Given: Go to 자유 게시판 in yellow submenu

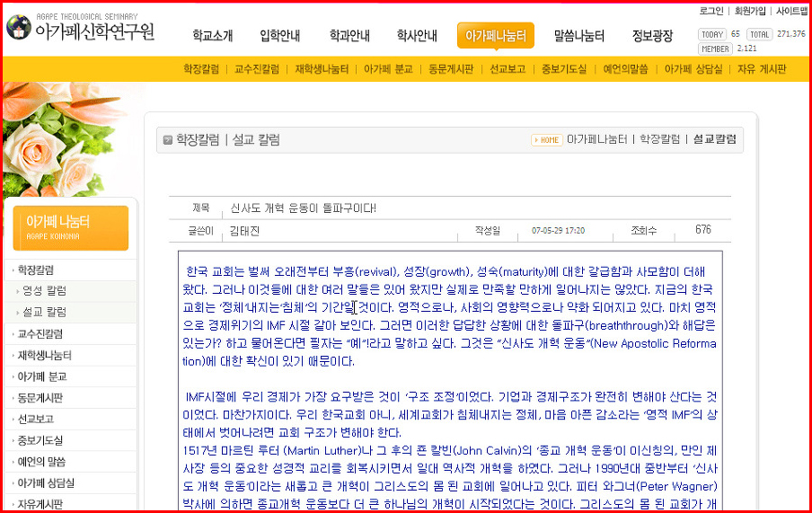Looking at the screenshot, I should 762,69.
